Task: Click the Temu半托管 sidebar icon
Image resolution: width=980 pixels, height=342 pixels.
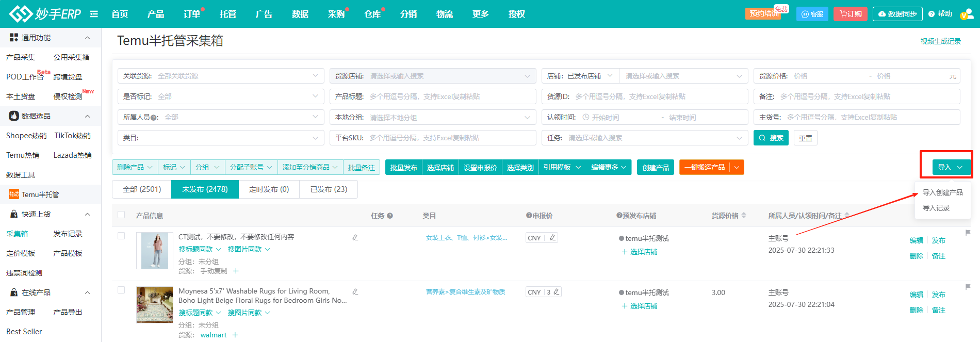Action: [x=14, y=194]
